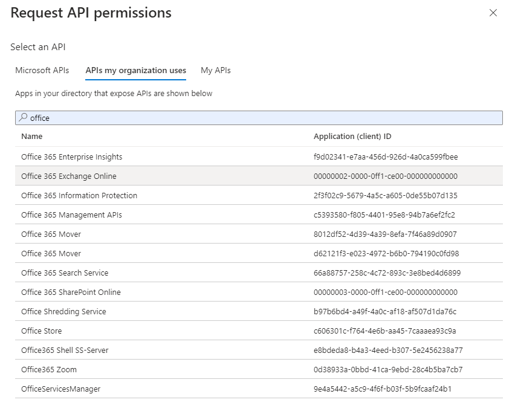
Task: Click the Office Store row
Action: [x=259, y=331]
